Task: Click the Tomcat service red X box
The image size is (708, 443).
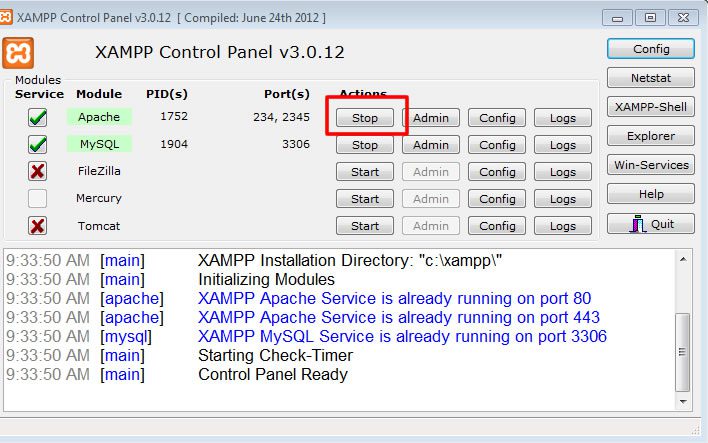Action: tap(38, 226)
